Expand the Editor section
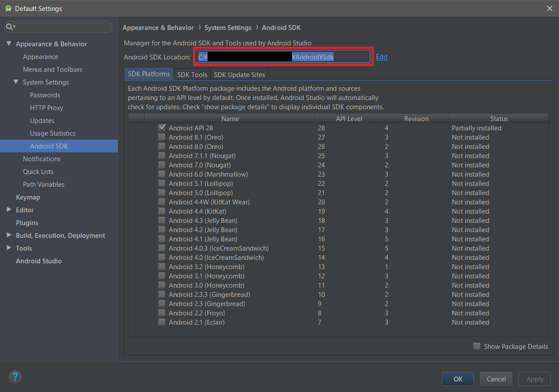The width and height of the screenshot is (559, 392). pos(9,210)
